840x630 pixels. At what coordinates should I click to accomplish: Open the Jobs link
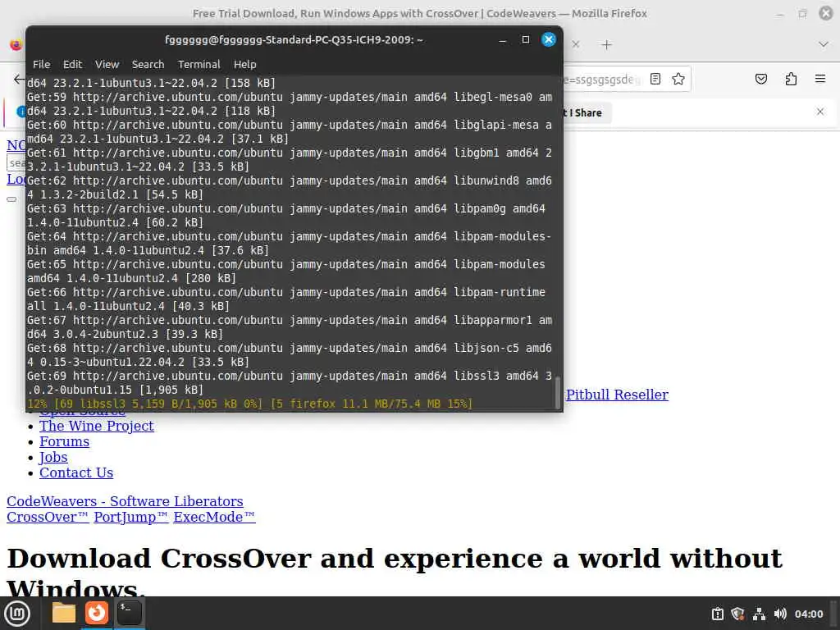point(53,457)
